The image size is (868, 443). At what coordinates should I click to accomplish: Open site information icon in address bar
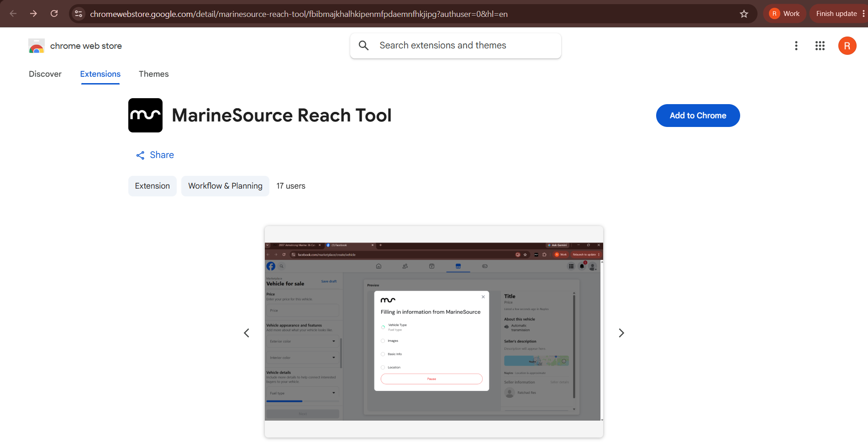point(79,14)
